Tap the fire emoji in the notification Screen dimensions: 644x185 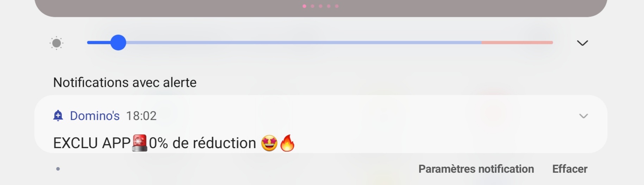click(287, 143)
